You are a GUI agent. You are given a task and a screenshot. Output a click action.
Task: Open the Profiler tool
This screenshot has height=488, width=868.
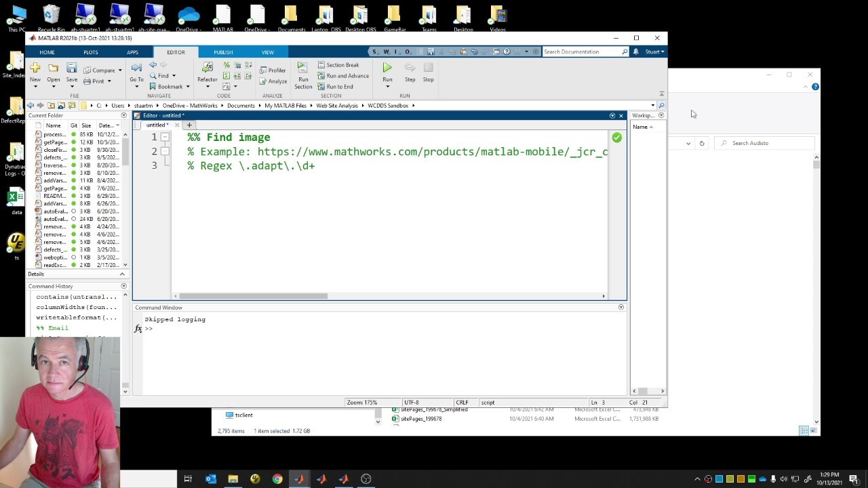(x=273, y=70)
